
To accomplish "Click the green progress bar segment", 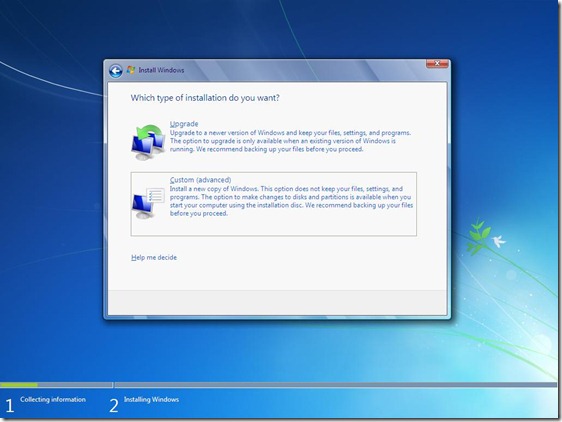I will pyautogui.click(x=19, y=385).
